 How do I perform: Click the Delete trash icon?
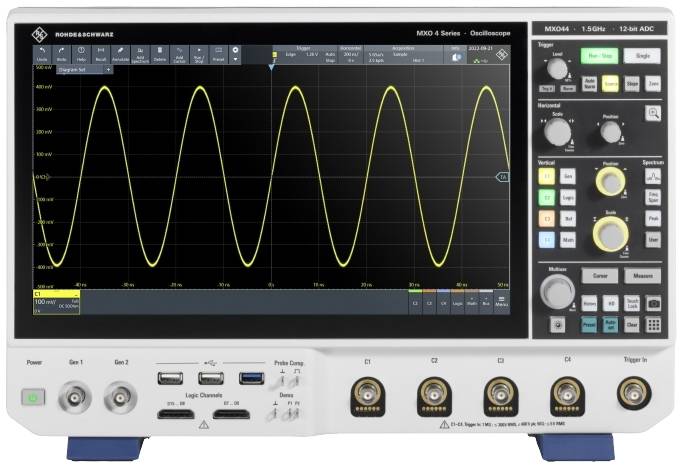tap(159, 52)
